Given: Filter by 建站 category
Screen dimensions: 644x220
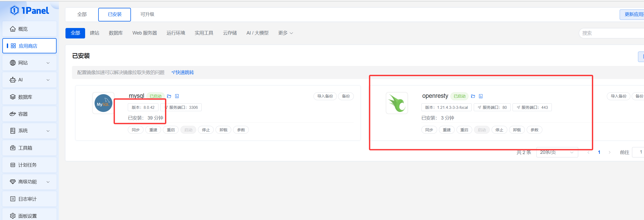Looking at the screenshot, I should pos(95,33).
